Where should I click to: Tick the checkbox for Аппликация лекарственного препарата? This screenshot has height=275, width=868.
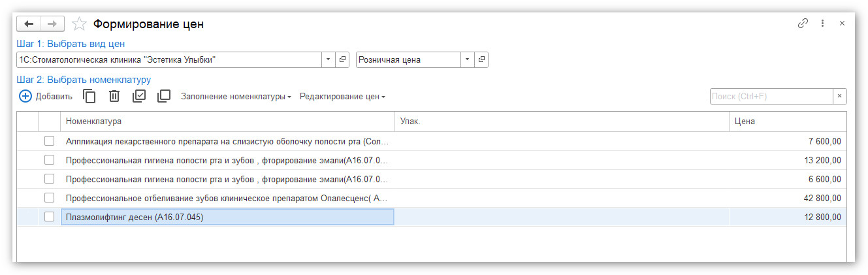[49, 141]
